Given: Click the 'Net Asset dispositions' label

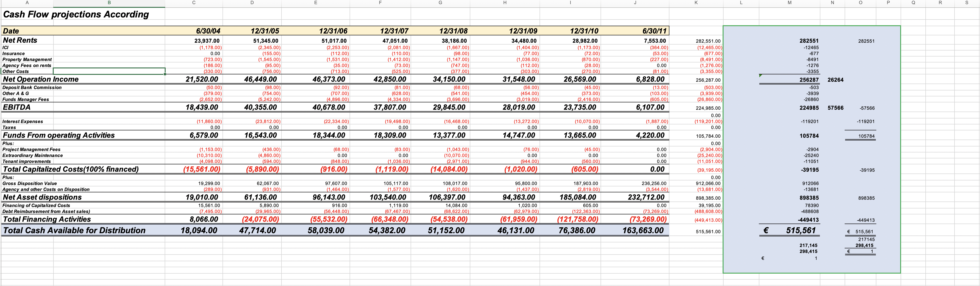Looking at the screenshot, I should tap(42, 197).
